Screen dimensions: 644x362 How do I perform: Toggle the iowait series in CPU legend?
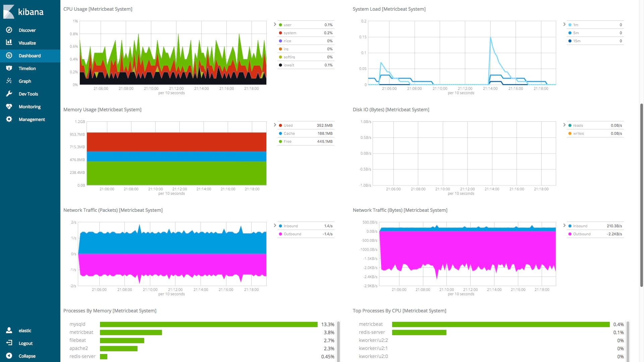306,65
